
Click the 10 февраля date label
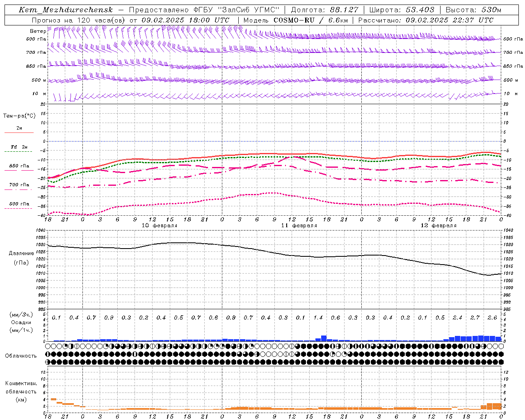[160, 226]
